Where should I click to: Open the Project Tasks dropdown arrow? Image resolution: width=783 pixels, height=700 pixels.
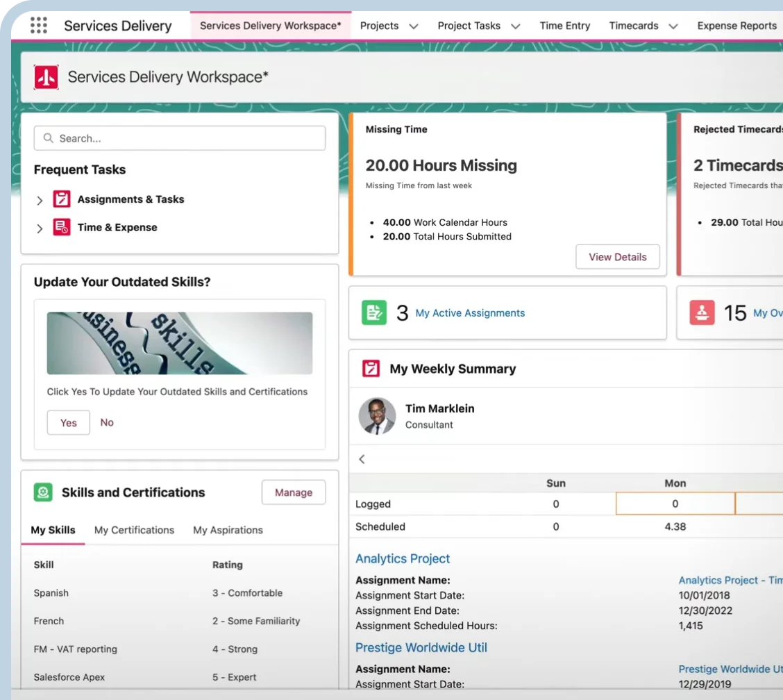tap(515, 26)
